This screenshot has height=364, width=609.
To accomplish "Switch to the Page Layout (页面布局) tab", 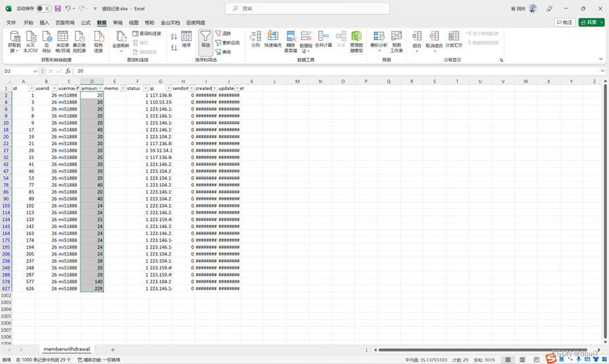I will [x=65, y=23].
